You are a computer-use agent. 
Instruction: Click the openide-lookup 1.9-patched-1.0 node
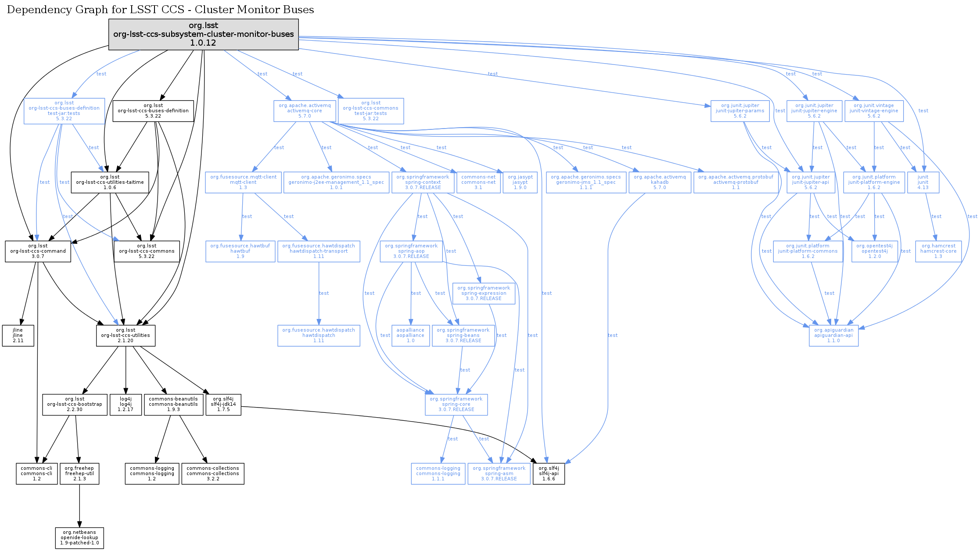[x=79, y=538]
